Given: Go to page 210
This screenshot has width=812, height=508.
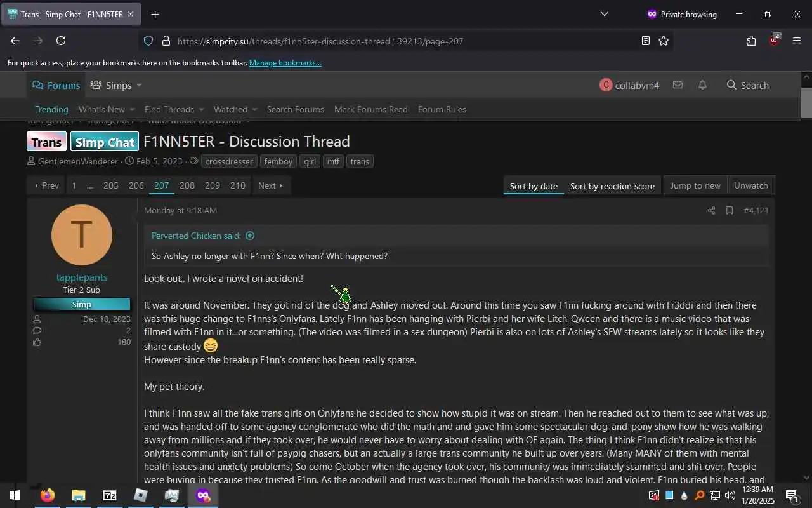Looking at the screenshot, I should point(238,185).
